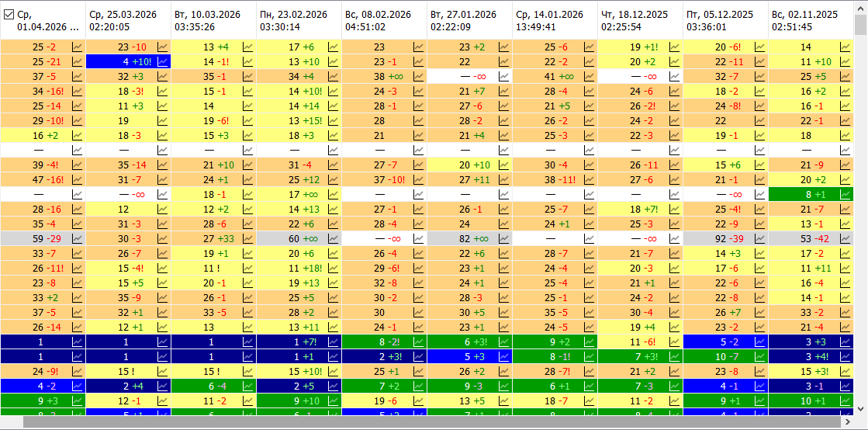This screenshot has width=868, height=430.
Task: Open chart icon next to 60 +∞
Action: pyautogui.click(x=333, y=238)
